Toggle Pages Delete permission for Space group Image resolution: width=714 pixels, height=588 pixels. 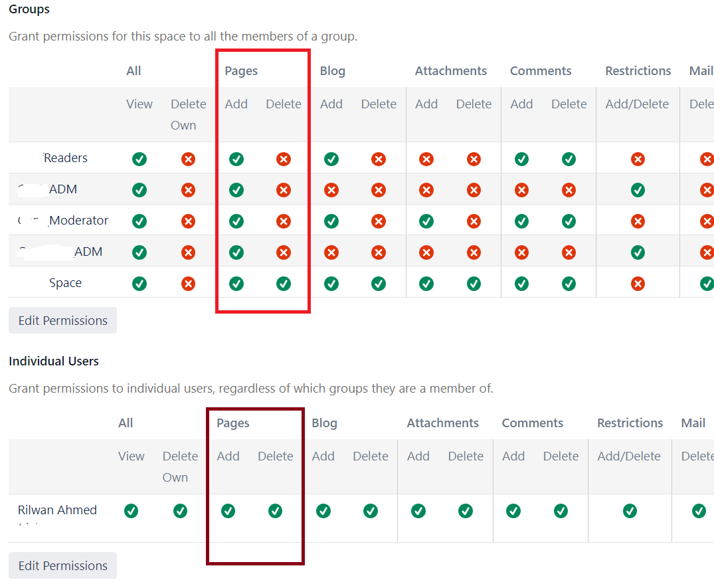tap(283, 283)
